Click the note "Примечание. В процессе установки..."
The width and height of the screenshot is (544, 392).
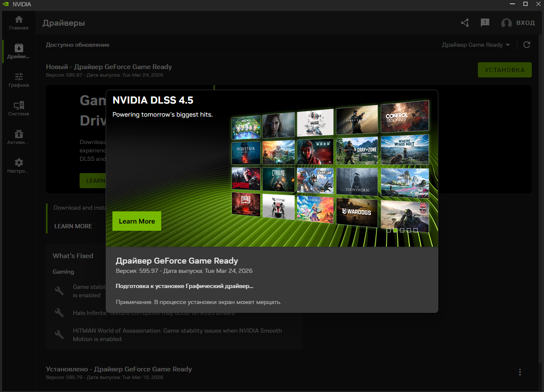pyautogui.click(x=198, y=302)
